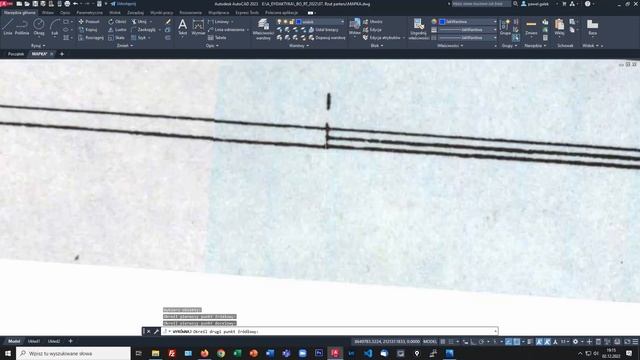640x360 pixels.
Task: Switch to the Początek file tab
Action: (16, 54)
